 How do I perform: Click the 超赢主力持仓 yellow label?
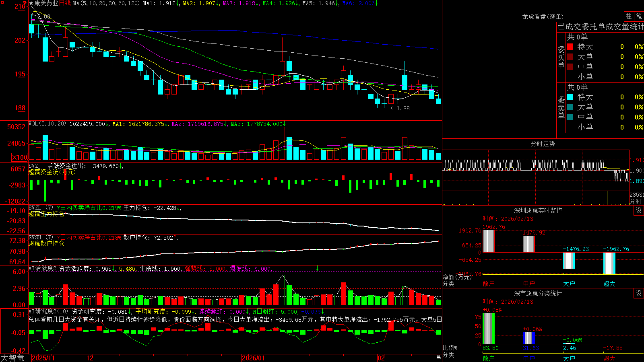[46, 214]
